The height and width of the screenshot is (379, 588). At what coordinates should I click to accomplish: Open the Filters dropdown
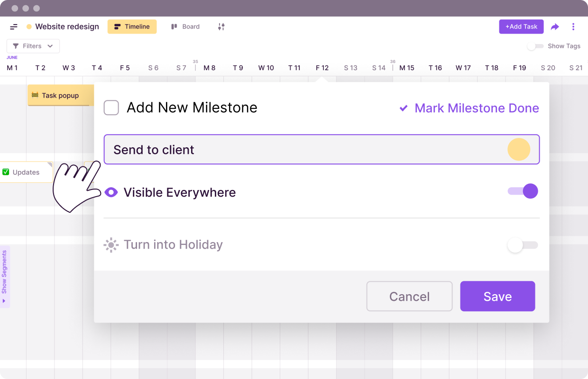point(33,46)
